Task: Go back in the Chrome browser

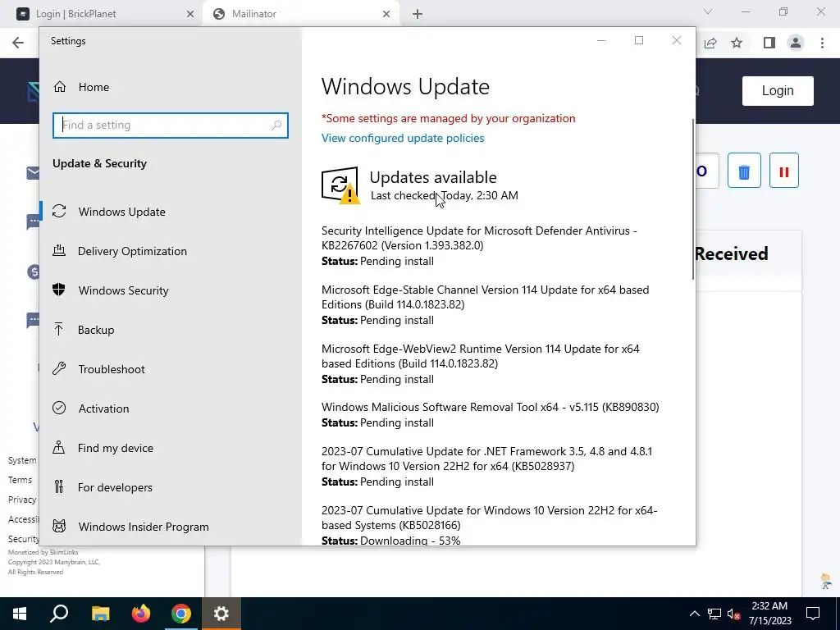Action: [x=18, y=43]
